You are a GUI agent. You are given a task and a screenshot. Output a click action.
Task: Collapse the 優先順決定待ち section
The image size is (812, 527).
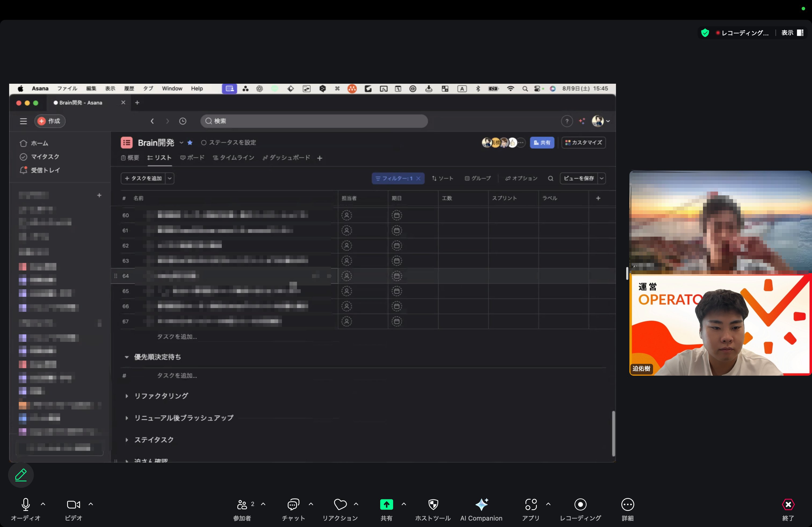[126, 357]
